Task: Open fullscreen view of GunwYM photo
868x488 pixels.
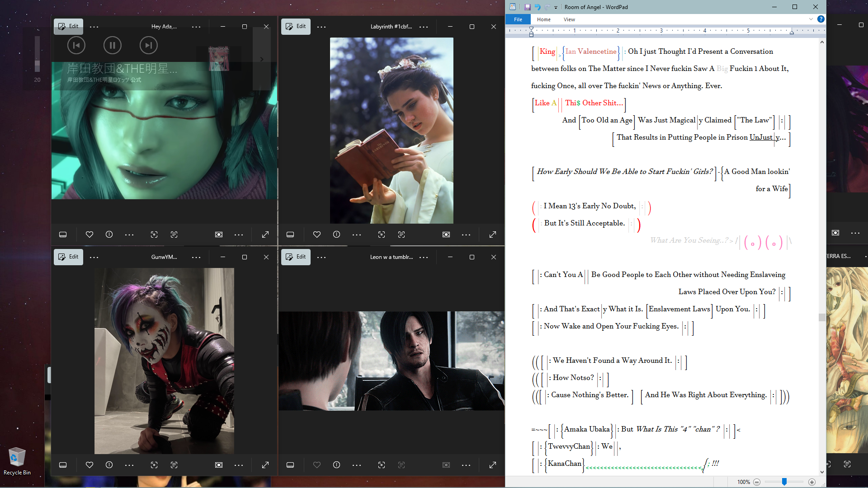Action: 265,465
